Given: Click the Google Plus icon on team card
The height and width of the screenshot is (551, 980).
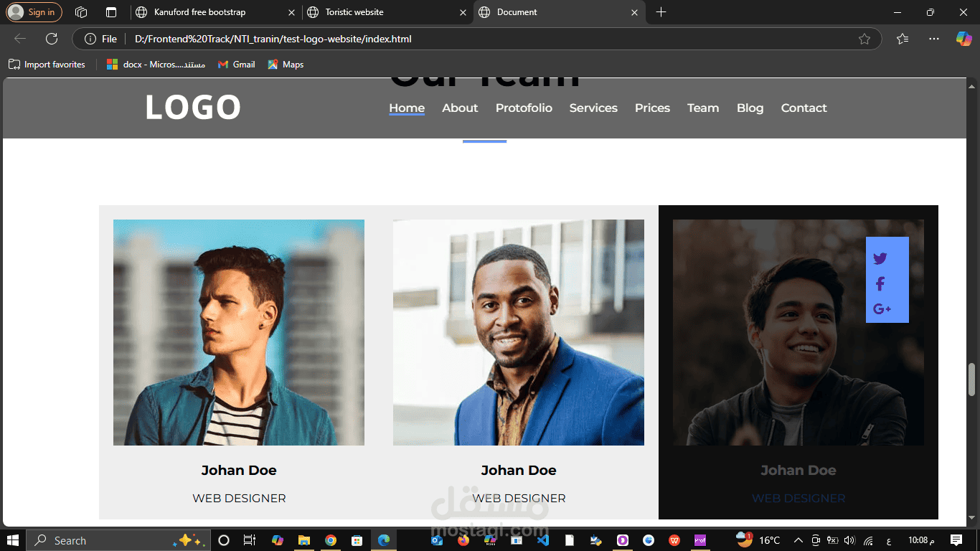Looking at the screenshot, I should [882, 309].
